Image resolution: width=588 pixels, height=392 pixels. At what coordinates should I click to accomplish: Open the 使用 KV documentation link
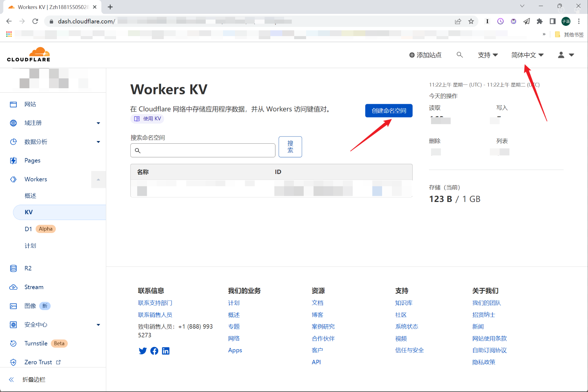pos(147,119)
